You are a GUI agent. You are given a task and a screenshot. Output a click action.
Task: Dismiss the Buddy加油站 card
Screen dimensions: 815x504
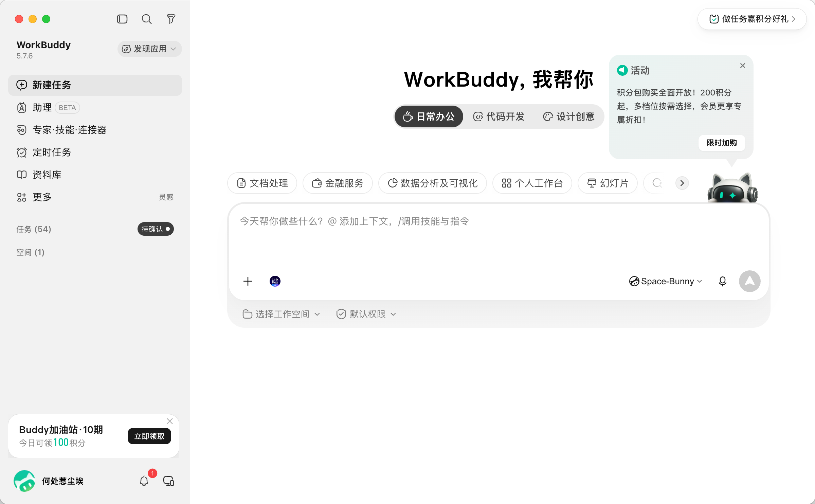point(170,421)
